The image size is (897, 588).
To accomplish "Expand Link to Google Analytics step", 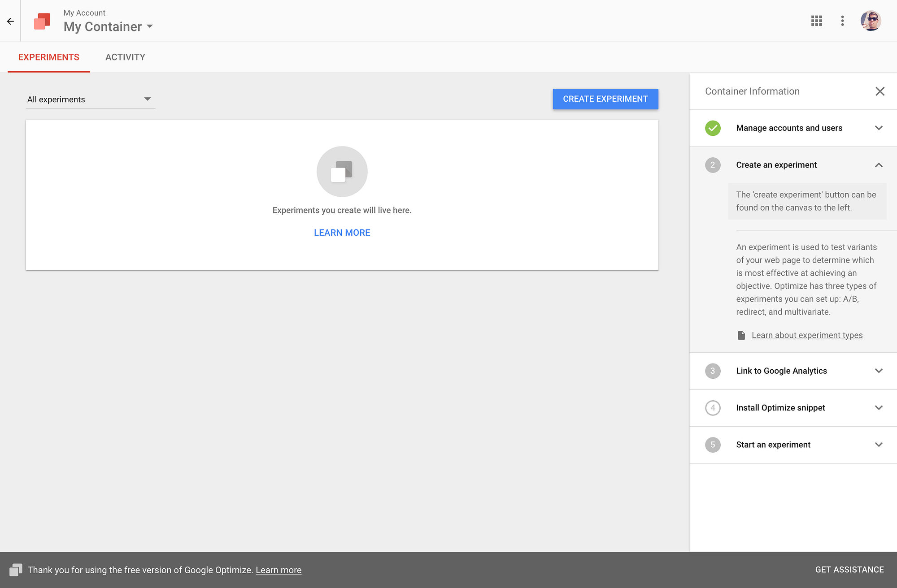I will 879,371.
